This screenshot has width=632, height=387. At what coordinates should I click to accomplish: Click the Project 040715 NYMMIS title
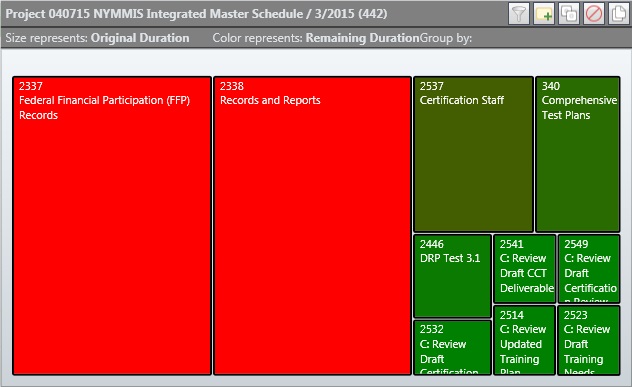click(196, 14)
